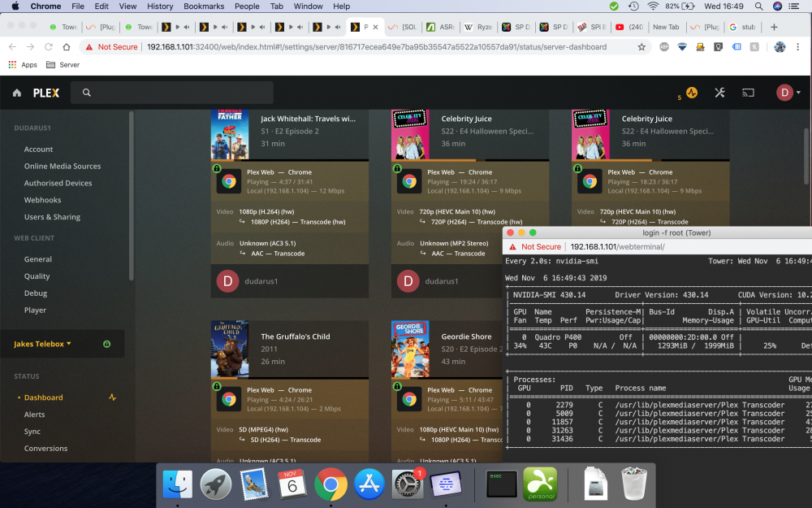Image resolution: width=812 pixels, height=508 pixels.
Task: Open Spotlight search in menu bar
Action: pos(758,7)
